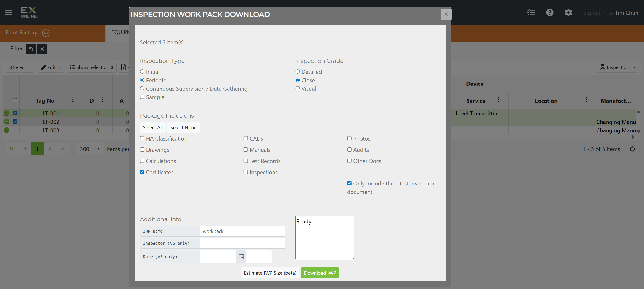Open the task list icon in header

click(531, 12)
